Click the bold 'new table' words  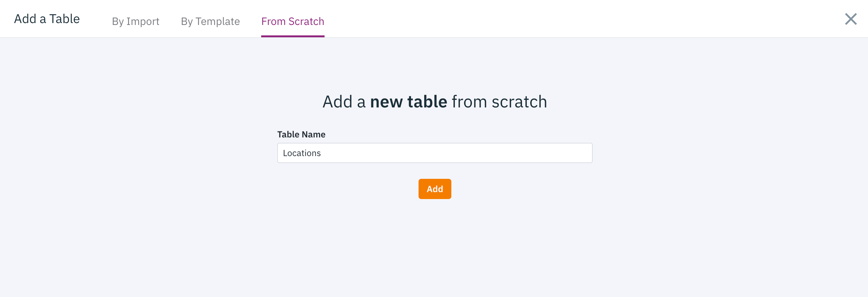pyautogui.click(x=408, y=102)
